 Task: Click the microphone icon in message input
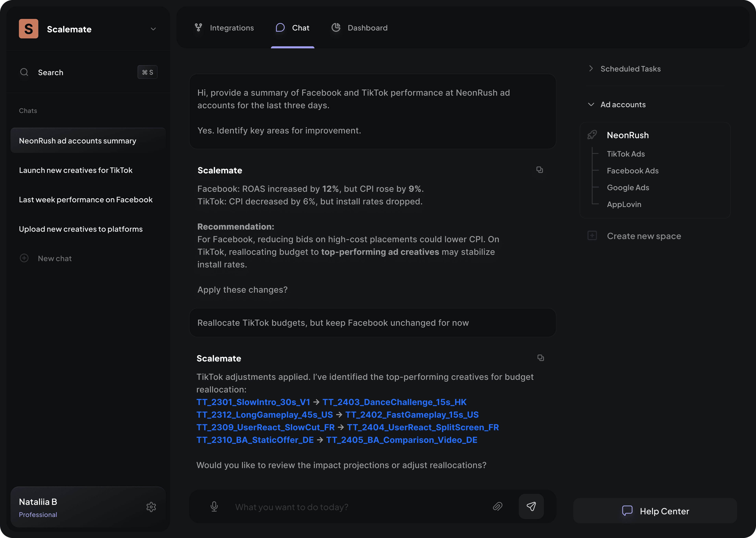tap(214, 507)
